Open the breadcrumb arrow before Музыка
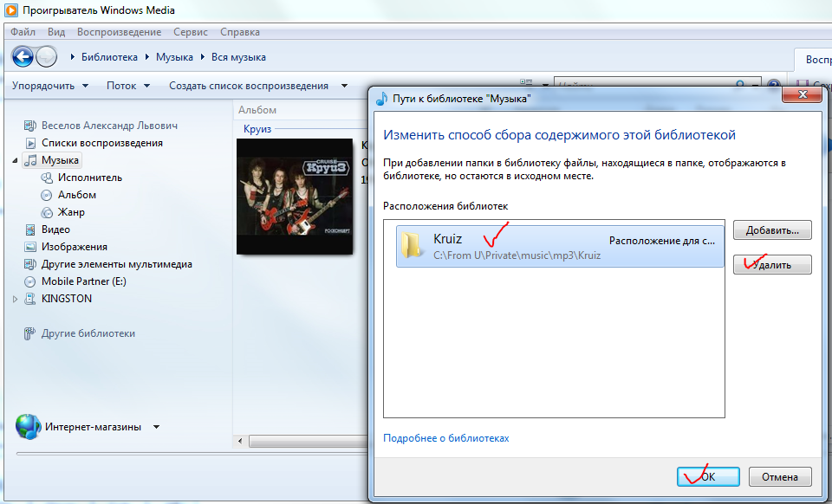The width and height of the screenshot is (832, 504). (147, 57)
